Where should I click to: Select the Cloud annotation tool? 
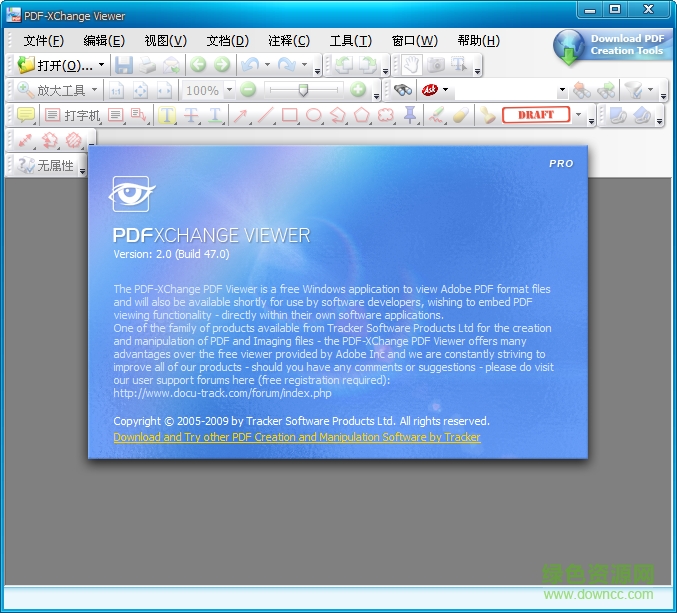[386, 115]
